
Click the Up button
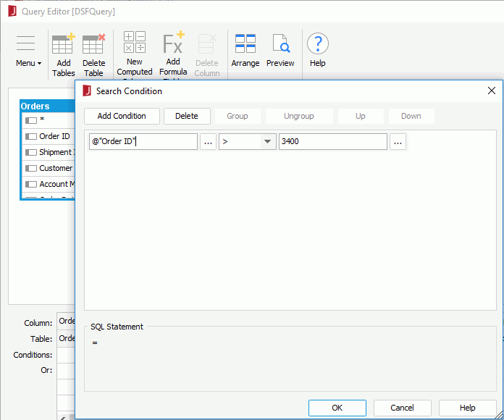[361, 116]
